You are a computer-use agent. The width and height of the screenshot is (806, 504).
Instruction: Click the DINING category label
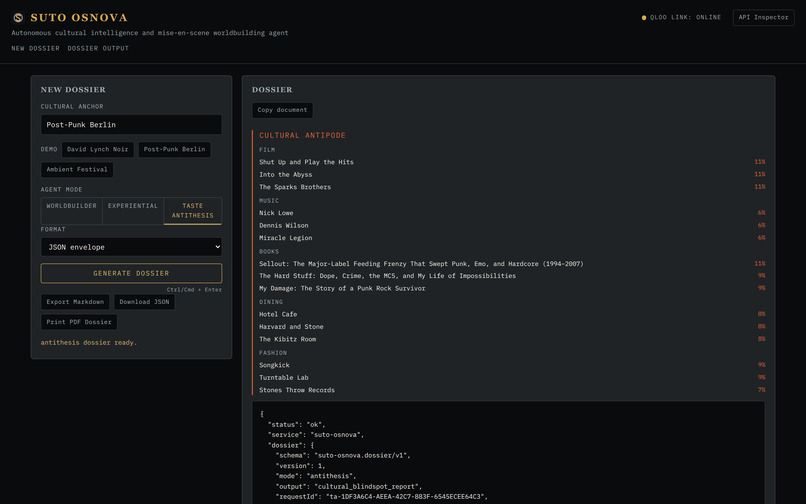pos(271,302)
